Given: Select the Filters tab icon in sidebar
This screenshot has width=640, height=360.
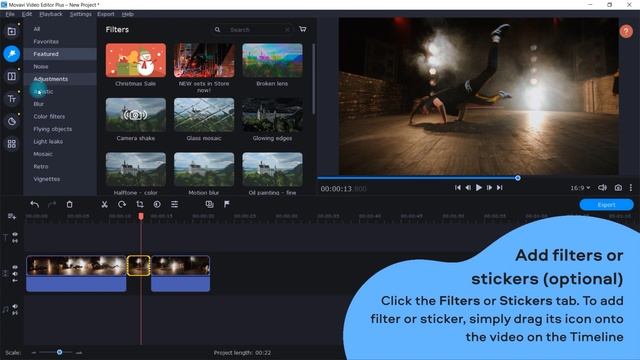Looking at the screenshot, I should click(x=11, y=53).
